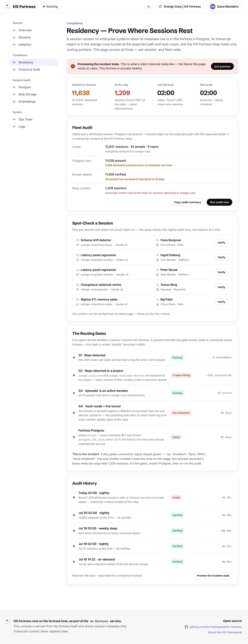This screenshot has height=644, width=248.
Task: Click the branch icon next to orange-corp/squeeze
Action: [78, 290]
